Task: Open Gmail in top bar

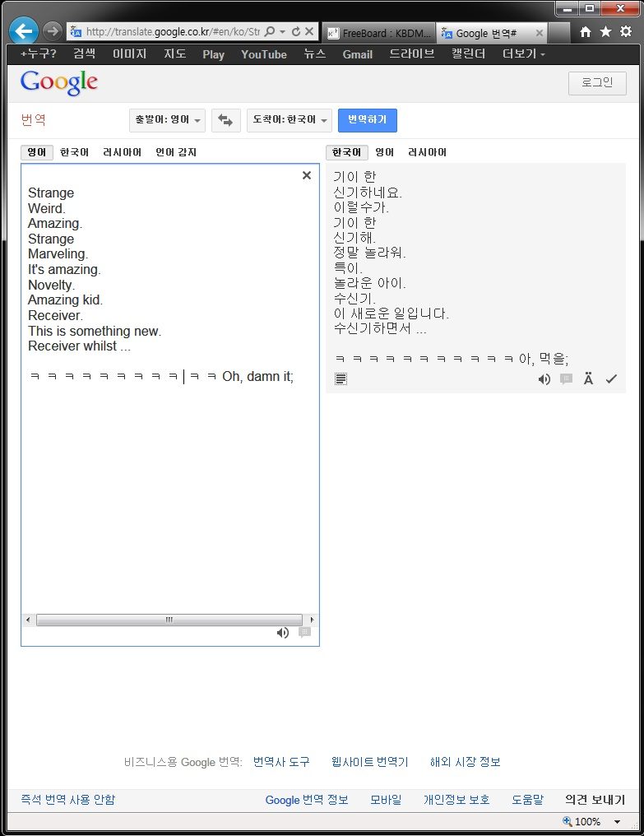Action: tap(357, 54)
